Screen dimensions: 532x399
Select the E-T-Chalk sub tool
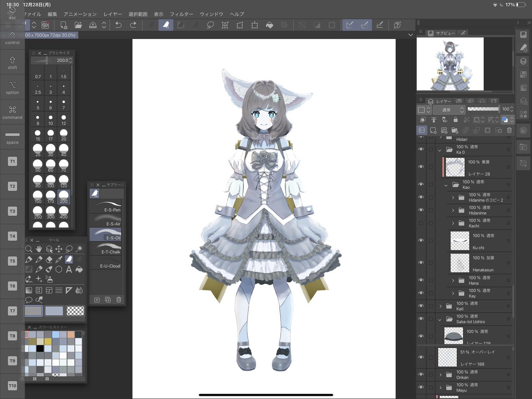pyautogui.click(x=106, y=249)
